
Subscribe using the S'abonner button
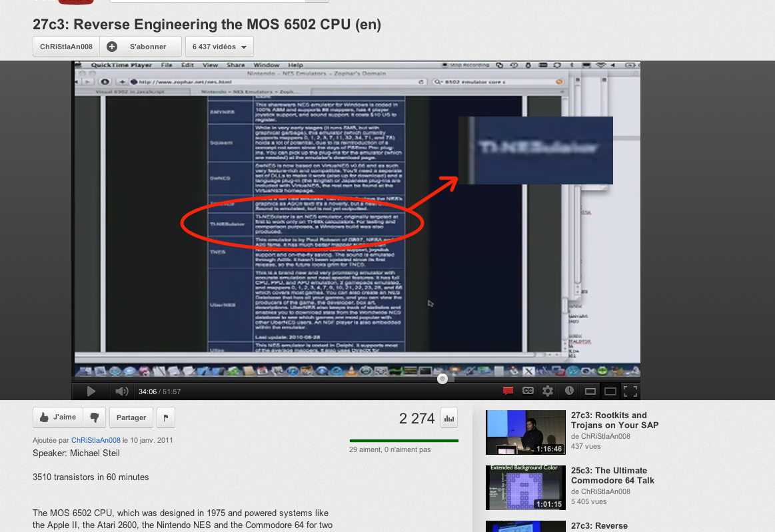click(x=141, y=47)
